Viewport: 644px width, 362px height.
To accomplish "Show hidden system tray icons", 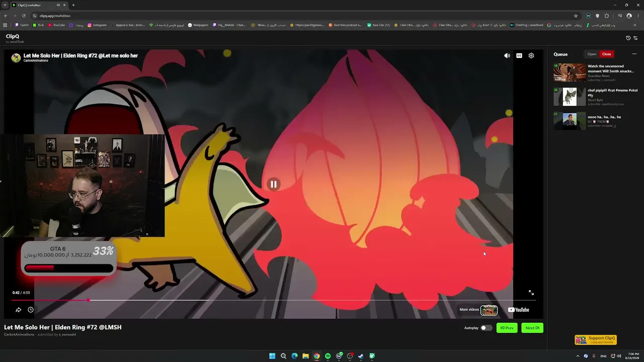I will (x=578, y=356).
